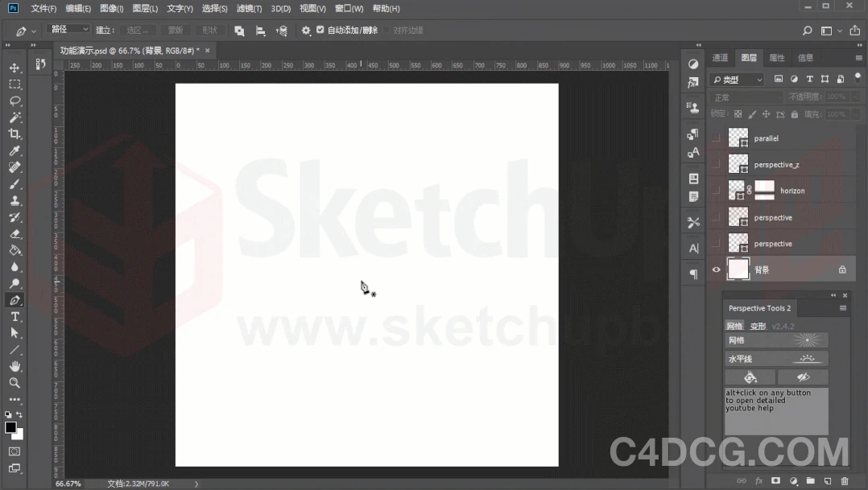Select the Pen tool in the toolbar

click(14, 299)
